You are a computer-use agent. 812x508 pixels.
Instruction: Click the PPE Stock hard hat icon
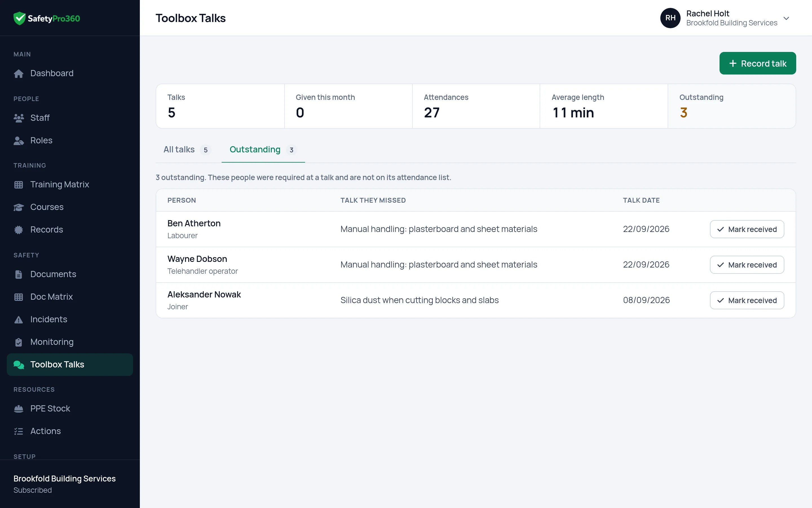click(x=19, y=409)
